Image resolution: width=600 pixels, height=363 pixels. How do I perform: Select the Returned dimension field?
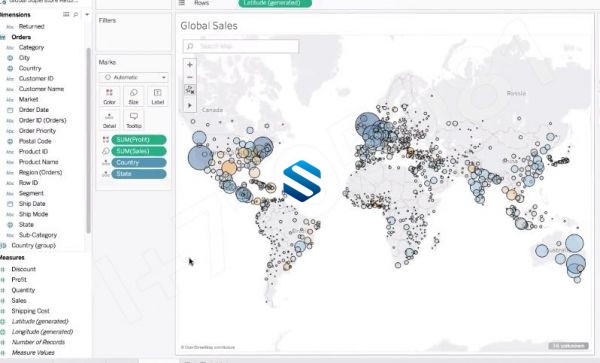pyautogui.click(x=31, y=26)
